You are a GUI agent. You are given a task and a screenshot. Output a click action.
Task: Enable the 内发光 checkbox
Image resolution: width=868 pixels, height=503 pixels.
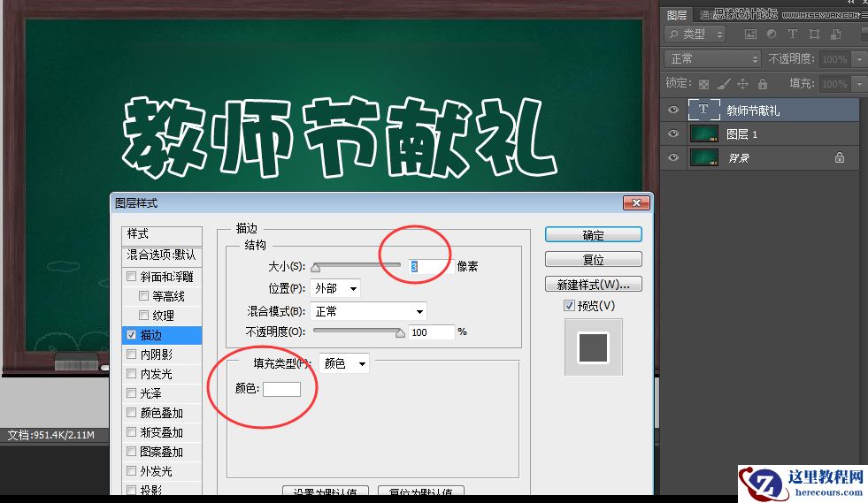pyautogui.click(x=131, y=374)
